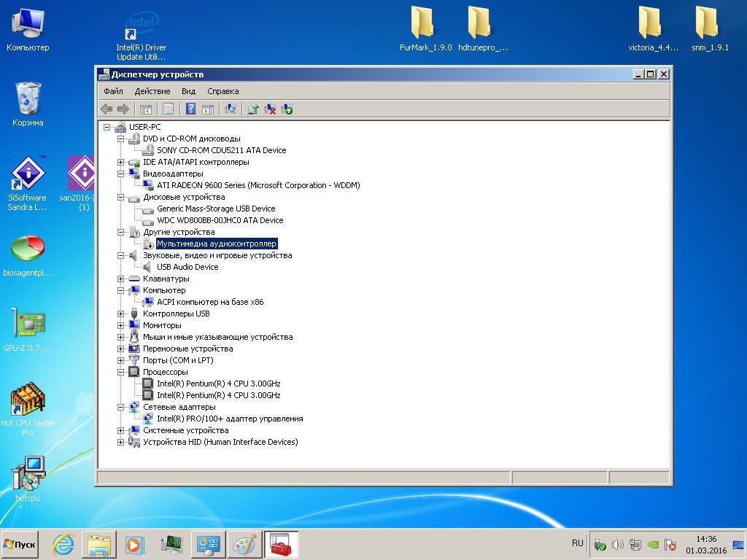The image size is (747, 560).
Task: Select WDC WD800BB-00JHC0 ATA Device
Action: pyautogui.click(x=220, y=220)
